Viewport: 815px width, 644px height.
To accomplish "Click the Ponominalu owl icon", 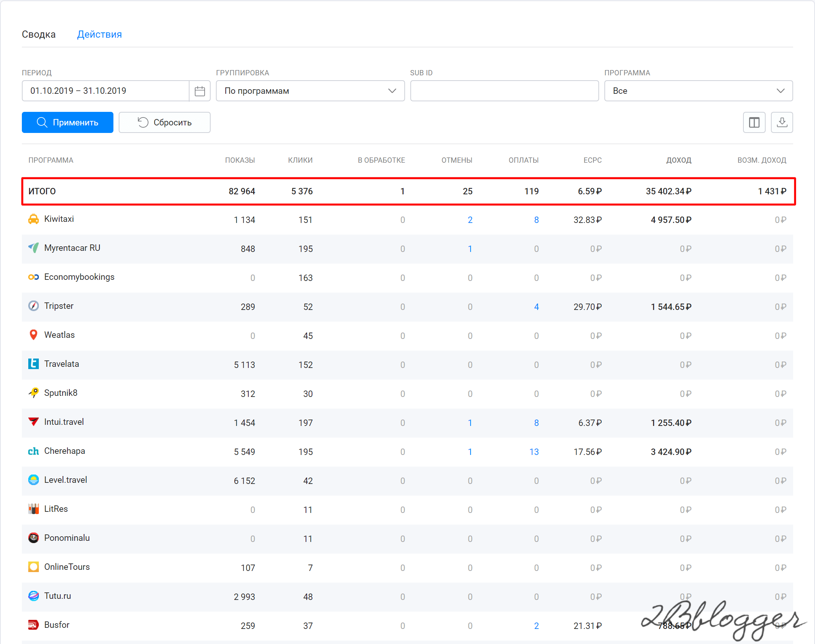I will point(34,538).
